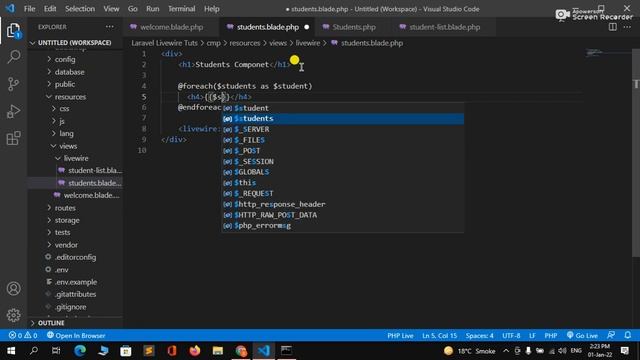Collapse the livewire folder
Viewport: 640px width, 360px height.
pyautogui.click(x=76, y=158)
